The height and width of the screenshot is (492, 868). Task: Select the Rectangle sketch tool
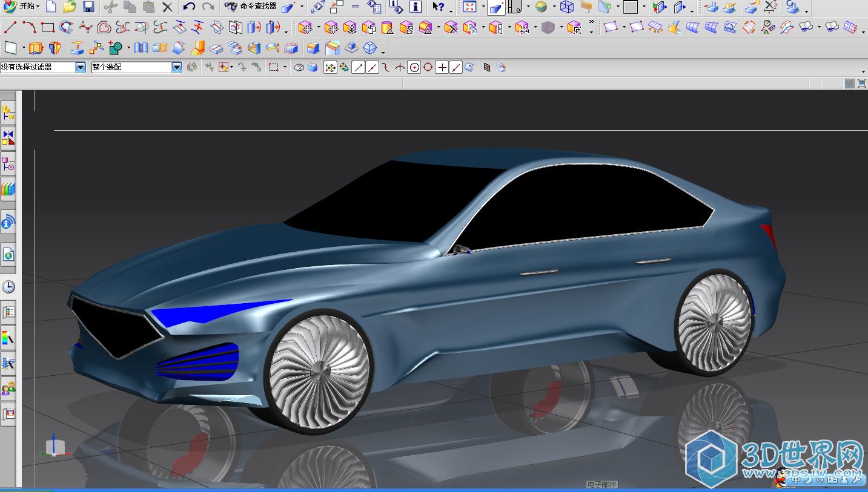click(48, 27)
